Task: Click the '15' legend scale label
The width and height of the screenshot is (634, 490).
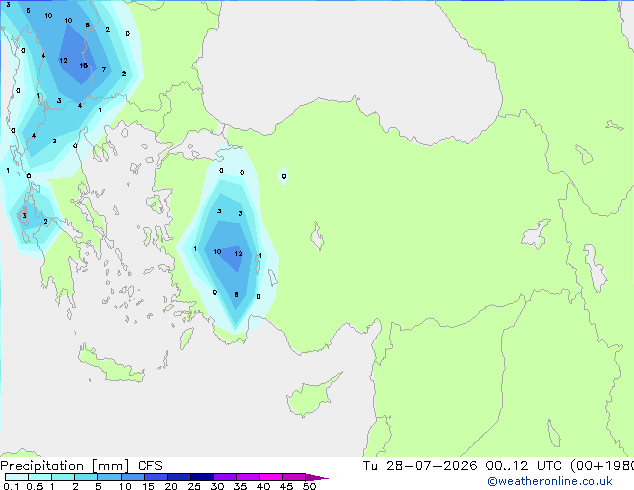Action: (x=148, y=486)
